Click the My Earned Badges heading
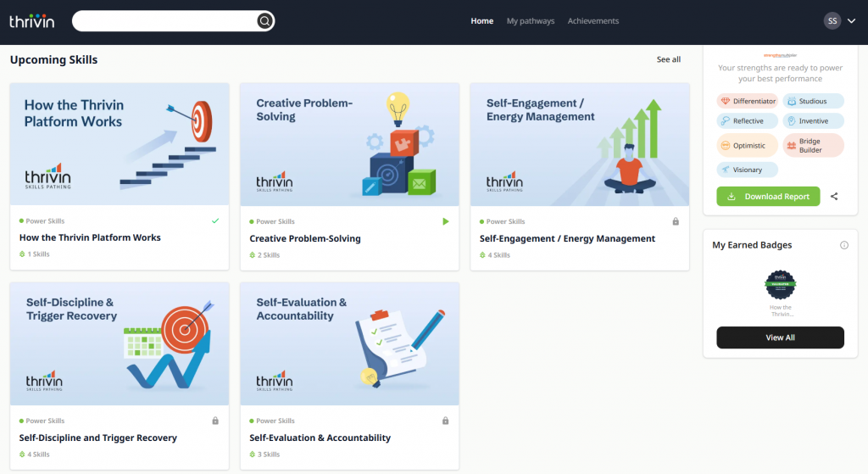 click(x=752, y=245)
